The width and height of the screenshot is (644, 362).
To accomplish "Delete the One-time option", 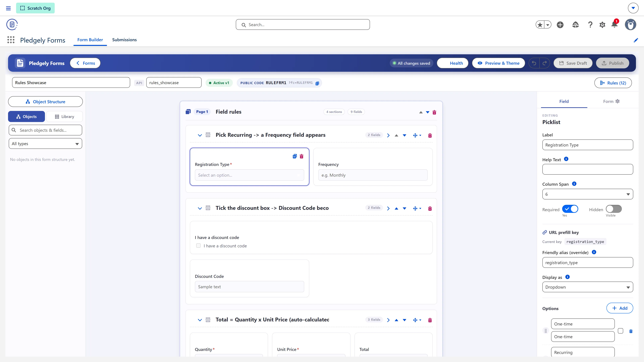I will 631,331.
